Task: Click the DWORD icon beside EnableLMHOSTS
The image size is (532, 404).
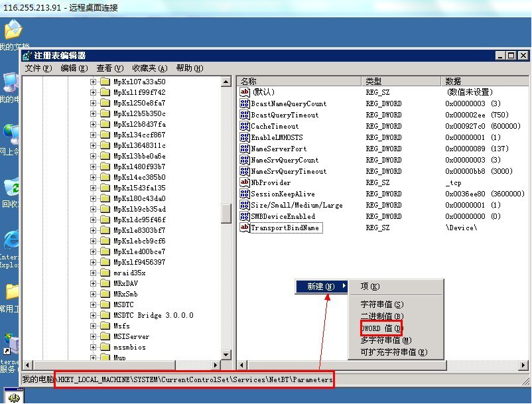Action: point(244,137)
